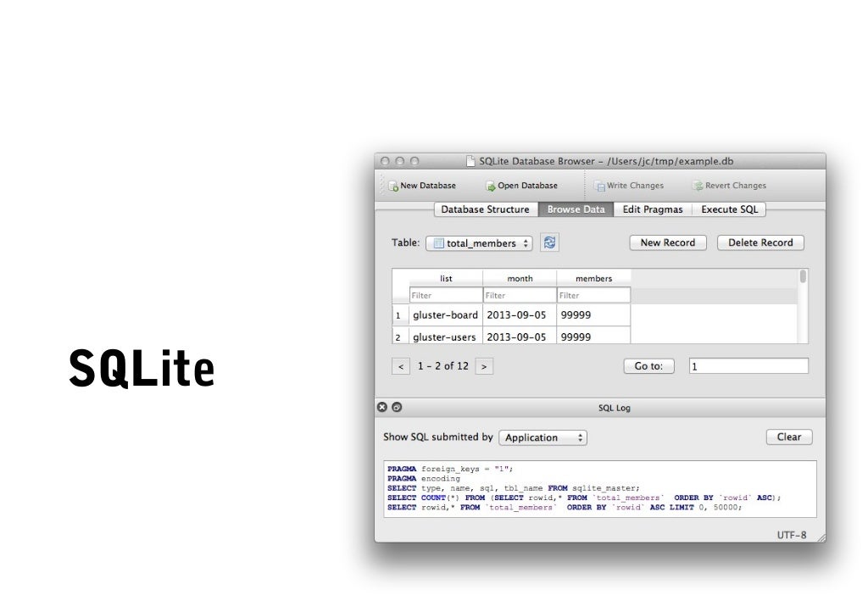Clear the SQL log with the Clear button

click(x=789, y=437)
